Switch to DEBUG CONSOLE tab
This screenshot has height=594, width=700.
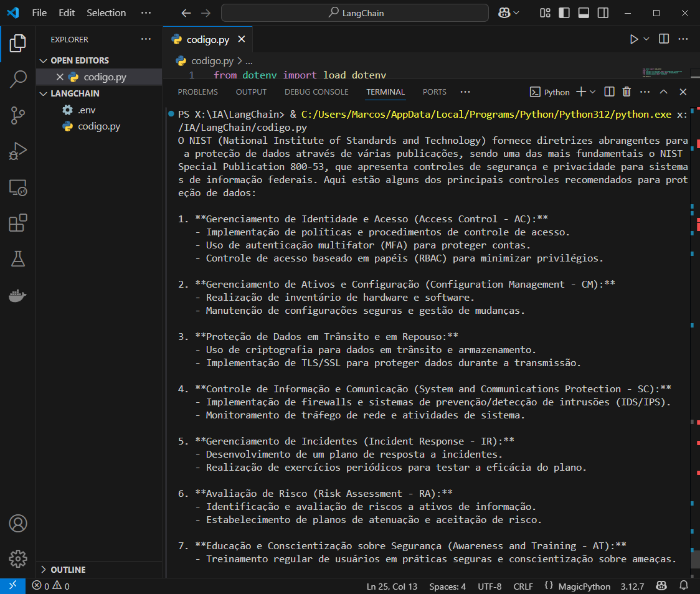click(x=316, y=92)
